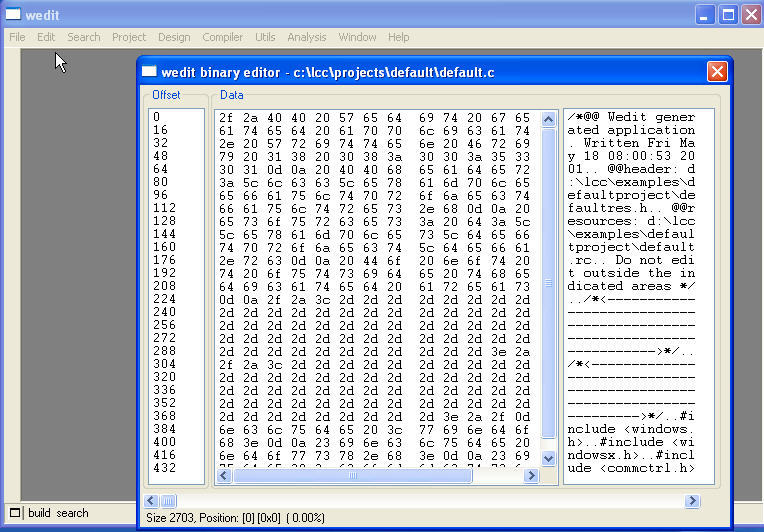Click the bottom file position slider thumb
The height and width of the screenshot is (532, 764).
pyautogui.click(x=168, y=501)
